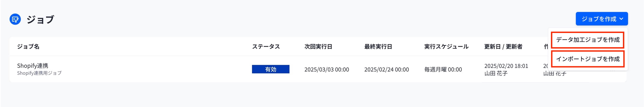Click the blue Jobs page icon

click(x=15, y=19)
